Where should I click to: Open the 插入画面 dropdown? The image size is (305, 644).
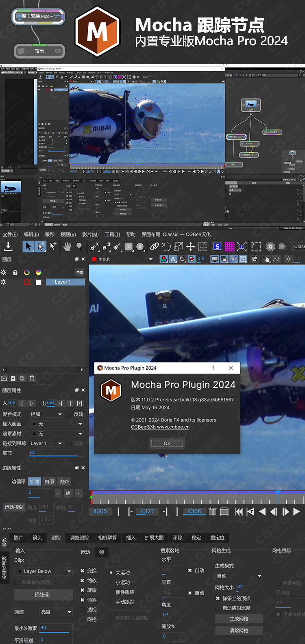(56, 424)
